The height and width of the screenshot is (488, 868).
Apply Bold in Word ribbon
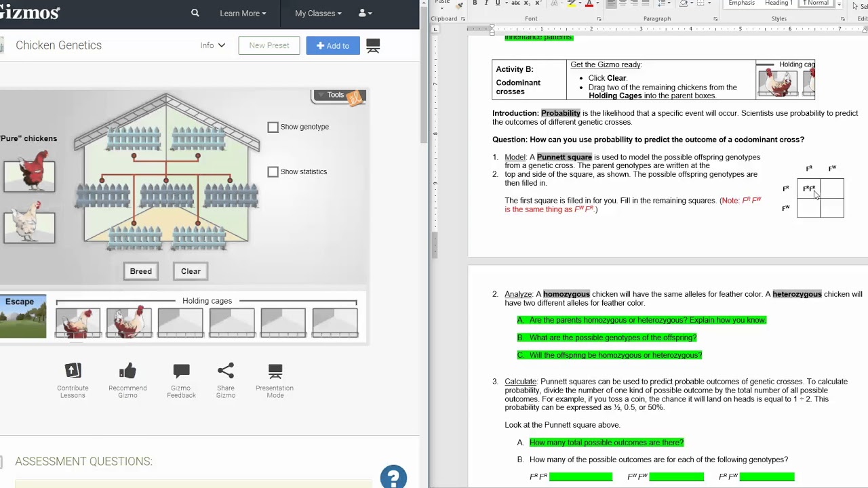point(475,3)
